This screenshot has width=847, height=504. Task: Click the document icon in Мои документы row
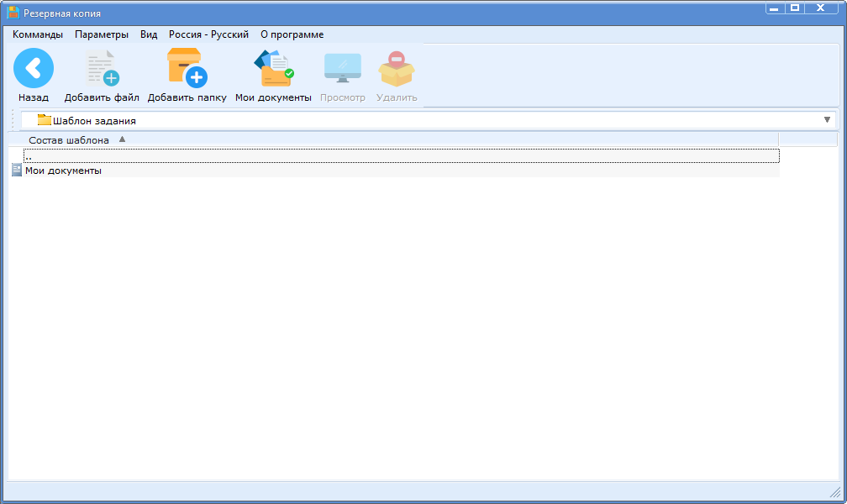point(16,171)
